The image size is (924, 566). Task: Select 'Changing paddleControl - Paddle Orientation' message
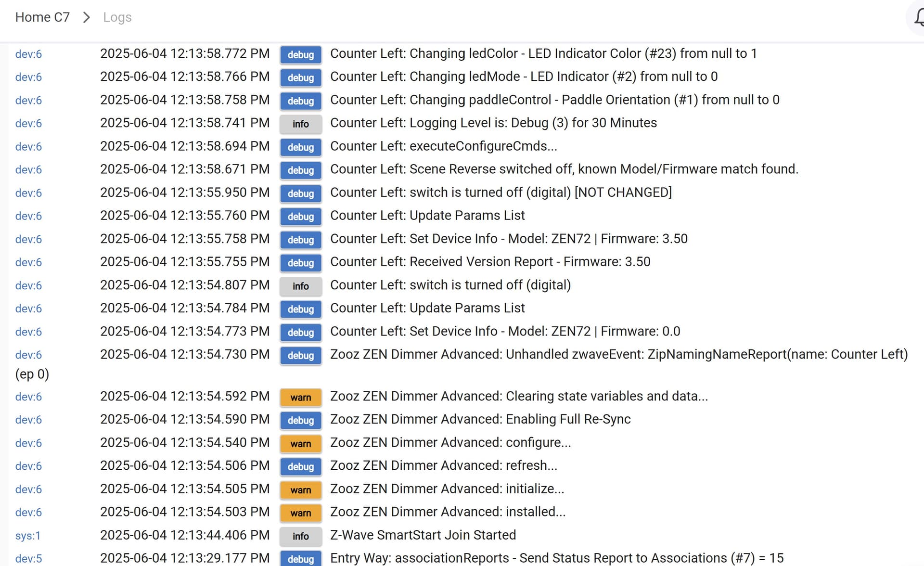[x=555, y=100]
